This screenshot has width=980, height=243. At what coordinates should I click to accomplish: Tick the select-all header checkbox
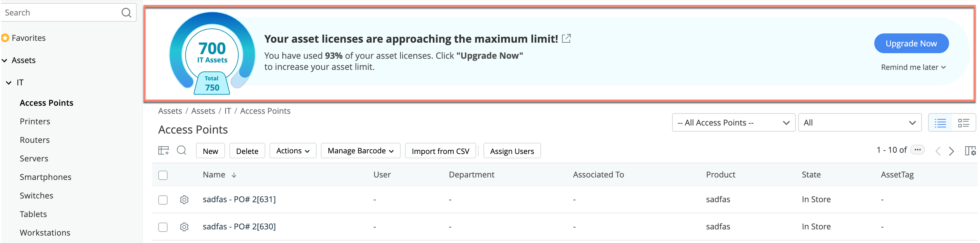click(163, 175)
